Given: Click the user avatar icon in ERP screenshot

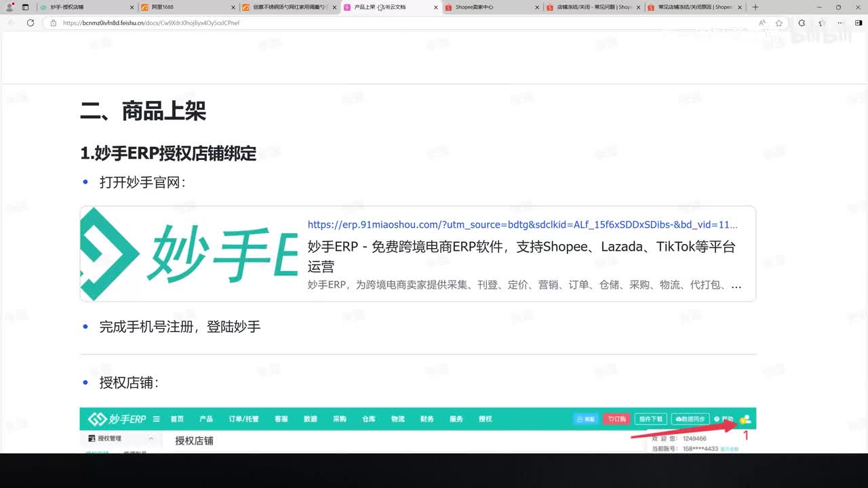Looking at the screenshot, I should click(745, 419).
